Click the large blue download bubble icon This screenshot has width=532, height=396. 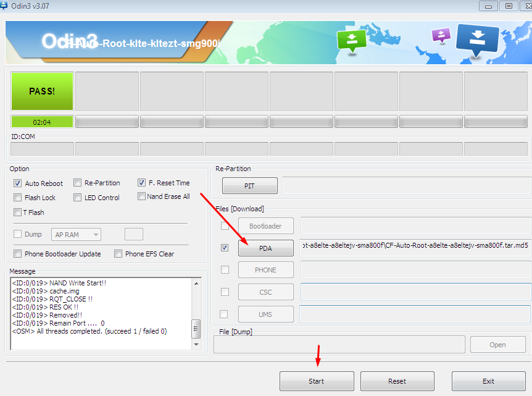click(x=478, y=40)
